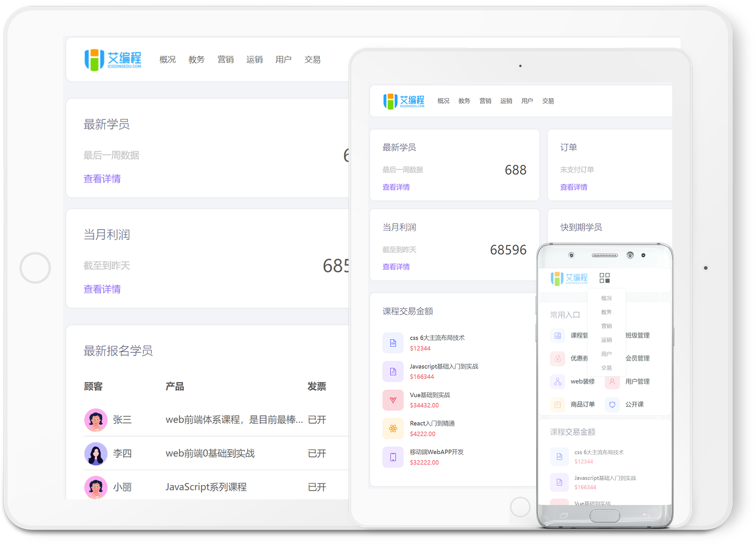Click 李四's avatar in the student table

[x=96, y=454]
